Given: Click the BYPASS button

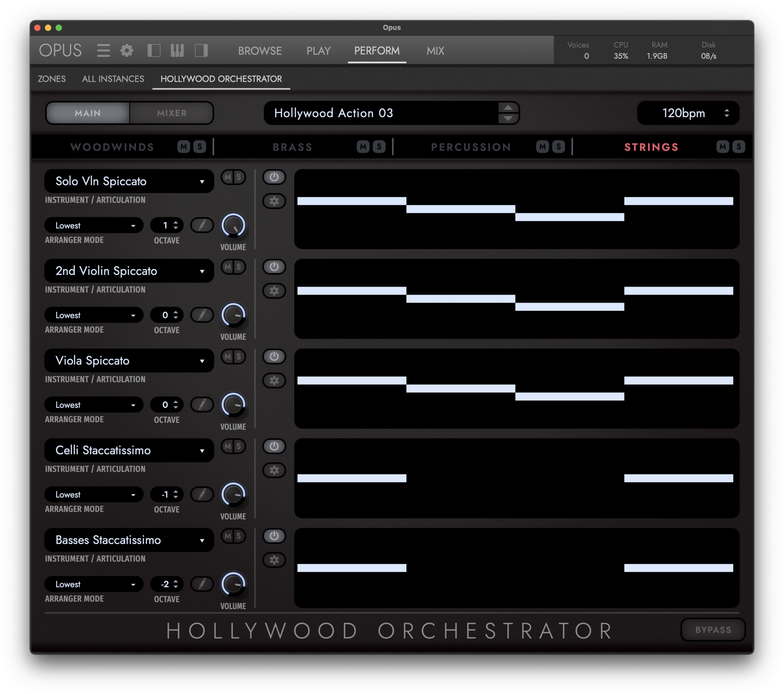Looking at the screenshot, I should coord(713,630).
